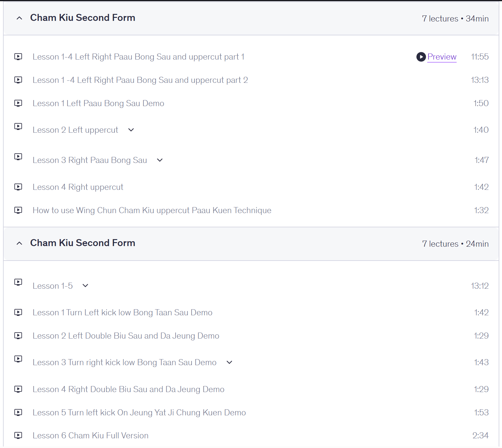The width and height of the screenshot is (502, 448).
Task: Collapse the first Cham Kiu Second Form section
Action: tap(19, 18)
